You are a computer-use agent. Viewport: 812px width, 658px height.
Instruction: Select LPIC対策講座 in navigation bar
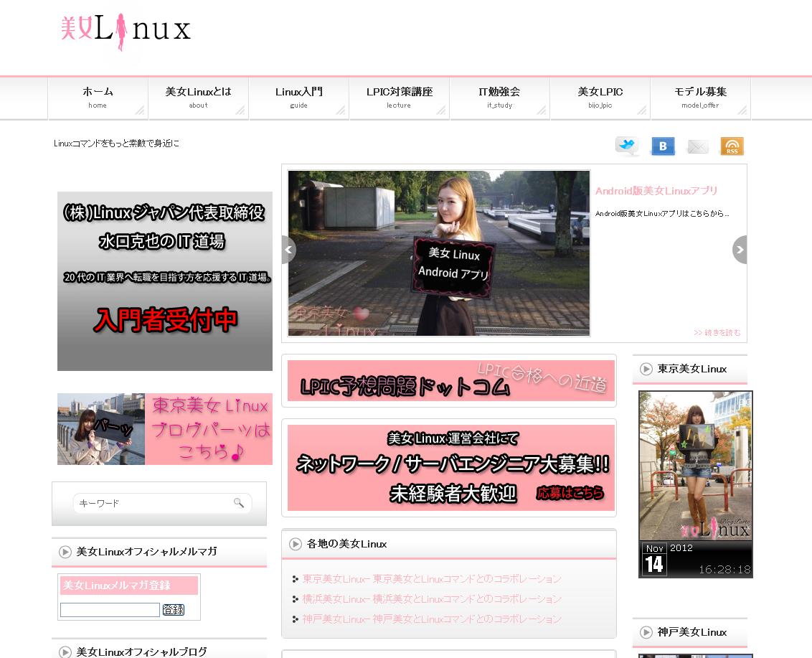[399, 98]
